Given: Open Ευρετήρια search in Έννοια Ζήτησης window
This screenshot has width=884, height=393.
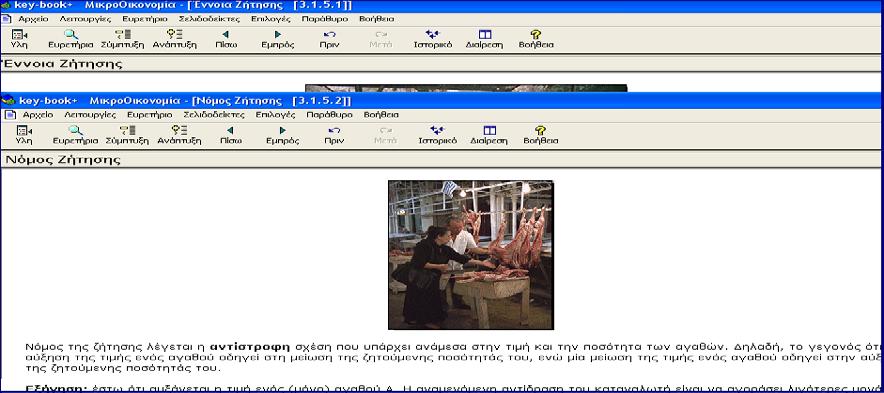Looking at the screenshot, I should coord(71,39).
